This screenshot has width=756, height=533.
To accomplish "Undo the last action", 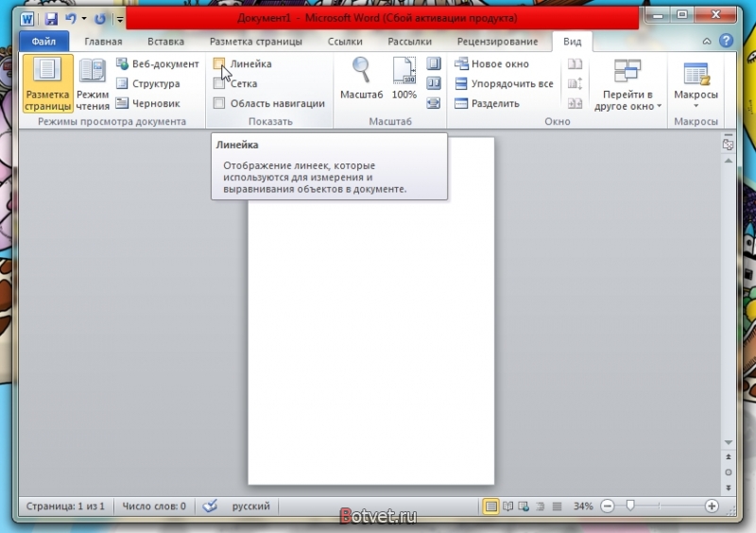I will pos(71,19).
